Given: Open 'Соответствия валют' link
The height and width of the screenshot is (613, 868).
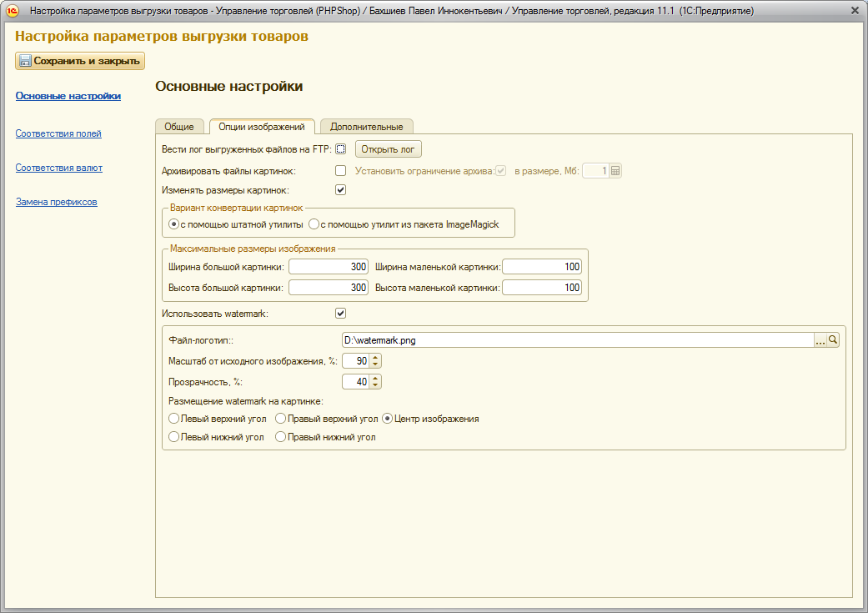Looking at the screenshot, I should 58,168.
